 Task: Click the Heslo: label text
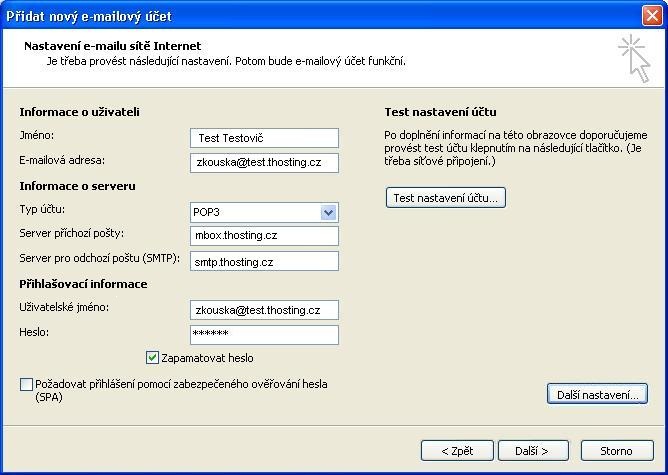[34, 332]
